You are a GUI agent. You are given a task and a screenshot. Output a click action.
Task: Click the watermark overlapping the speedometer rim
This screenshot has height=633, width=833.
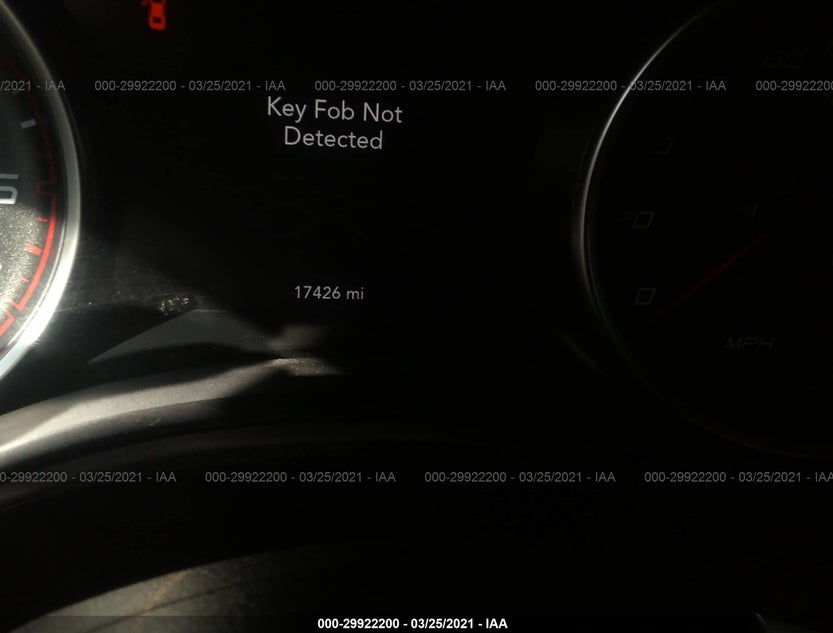[x=630, y=85]
